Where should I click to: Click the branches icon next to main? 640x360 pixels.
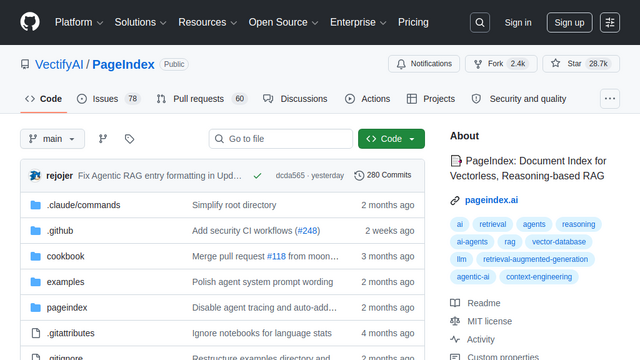point(103,139)
